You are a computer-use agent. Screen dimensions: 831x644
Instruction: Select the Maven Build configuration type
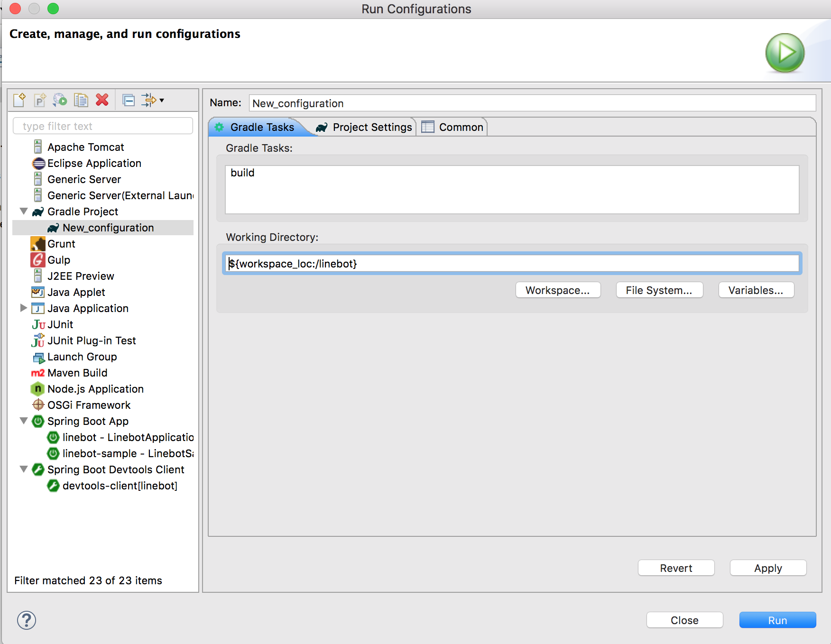[x=77, y=373]
